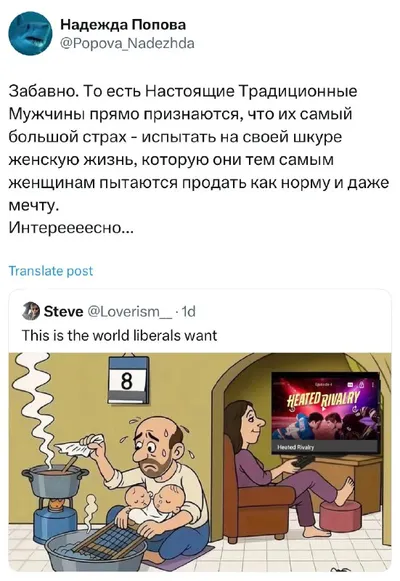Click the Translate post link
Screen dimensions: 400x581
pos(51,271)
